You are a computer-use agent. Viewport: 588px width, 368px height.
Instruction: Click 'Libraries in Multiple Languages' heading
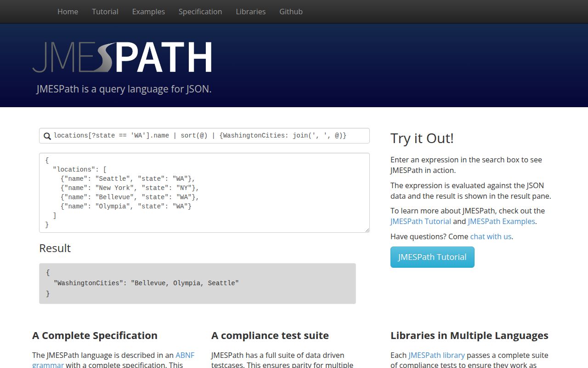[469, 336]
